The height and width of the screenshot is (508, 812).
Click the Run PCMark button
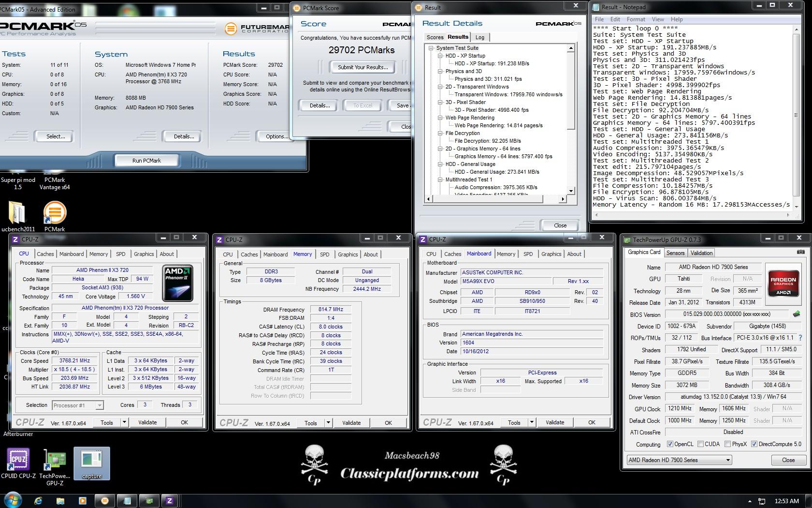pos(146,161)
